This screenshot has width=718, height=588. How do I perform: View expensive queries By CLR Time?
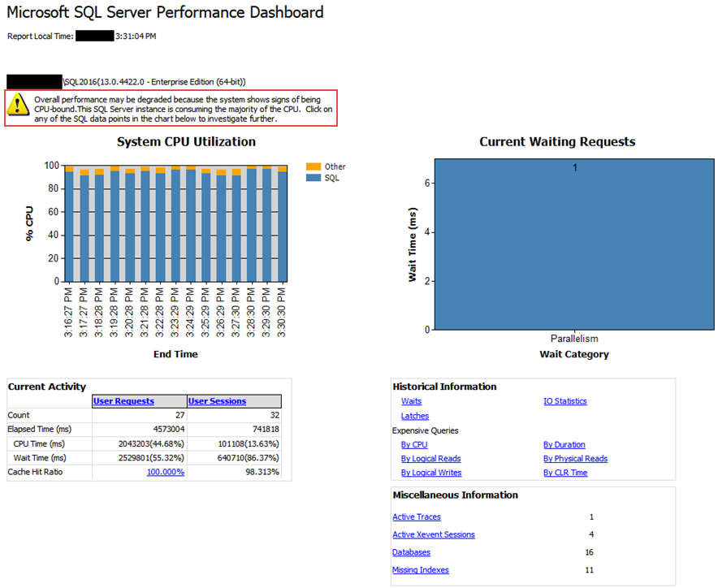(x=565, y=473)
